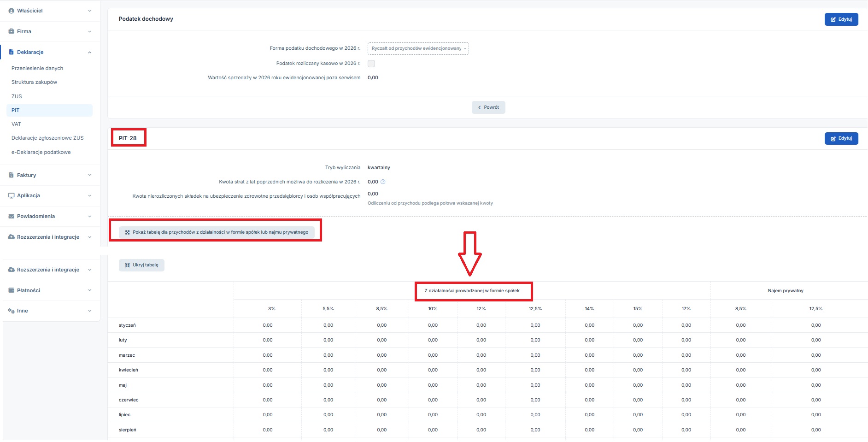Toggle the Podatek rozliczany kasowo checkbox
This screenshot has height=442, width=868.
coord(371,64)
